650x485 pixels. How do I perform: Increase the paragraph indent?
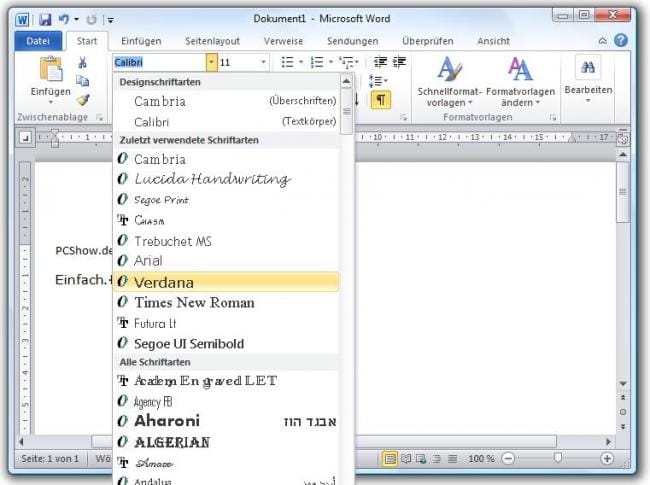point(399,62)
